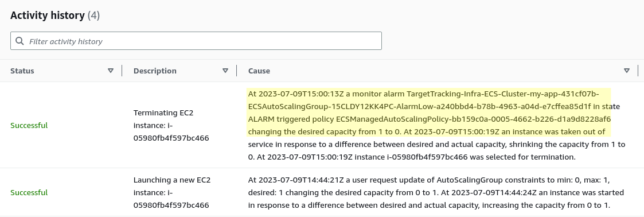Select Successful status of the Terminating EC2 row
Viewport: 644px width, 217px height.
click(x=29, y=125)
